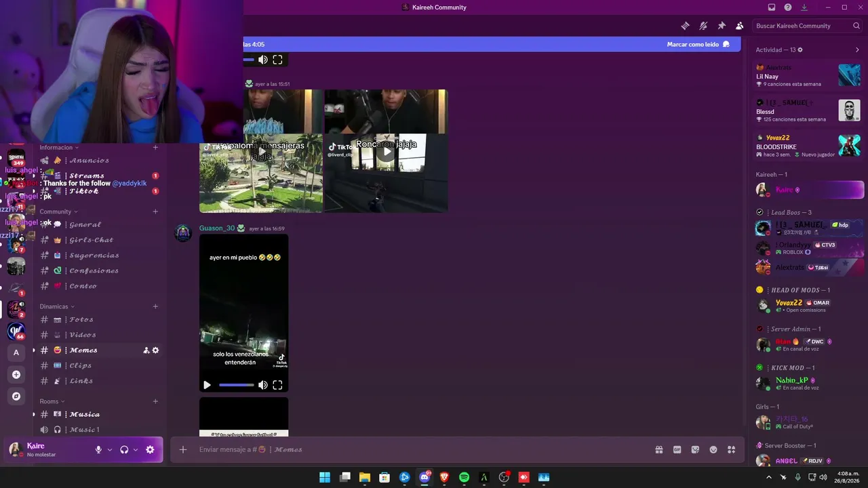Open the Threads icon in channel header

coord(686,26)
